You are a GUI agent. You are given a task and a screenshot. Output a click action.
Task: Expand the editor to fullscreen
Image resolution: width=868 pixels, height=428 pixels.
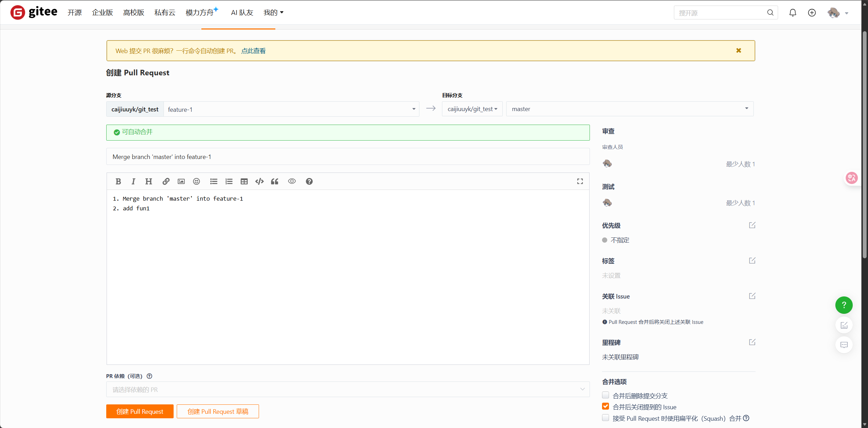pyautogui.click(x=580, y=181)
